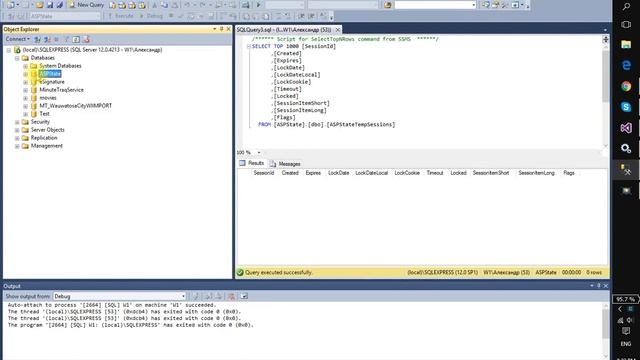640x360 pixels.
Task: Click the filter icon in Object Explorer toolbar
Action: pyautogui.click(x=67, y=39)
